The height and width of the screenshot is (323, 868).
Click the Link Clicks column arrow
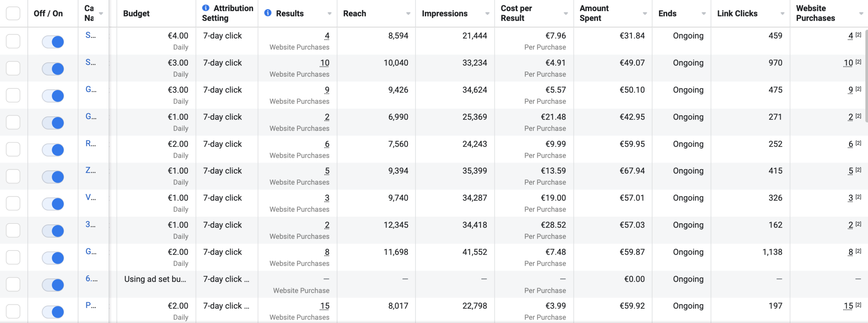[x=783, y=14]
